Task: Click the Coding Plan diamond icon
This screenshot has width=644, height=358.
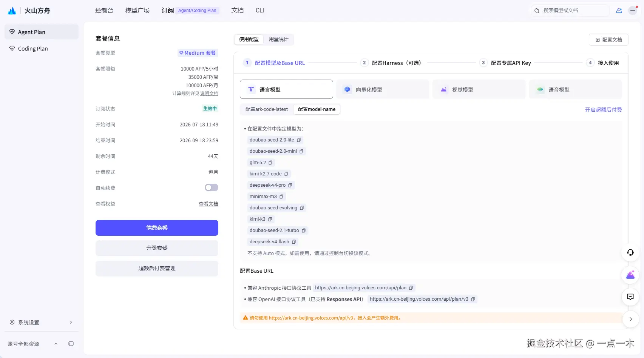Action: pos(12,48)
